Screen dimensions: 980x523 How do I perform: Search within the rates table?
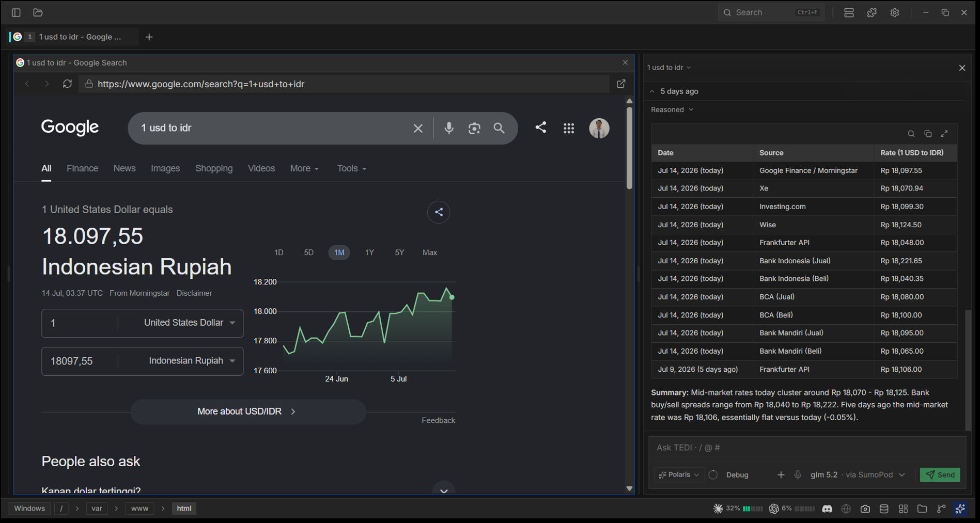tap(911, 134)
